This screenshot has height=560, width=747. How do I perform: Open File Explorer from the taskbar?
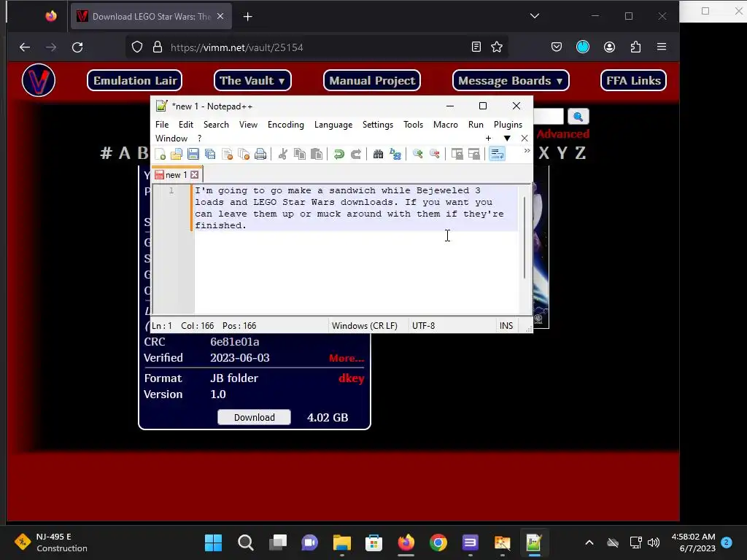[341, 542]
